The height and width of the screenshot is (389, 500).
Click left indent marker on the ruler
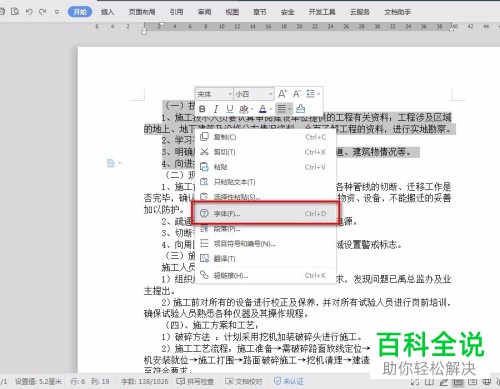tap(144, 32)
